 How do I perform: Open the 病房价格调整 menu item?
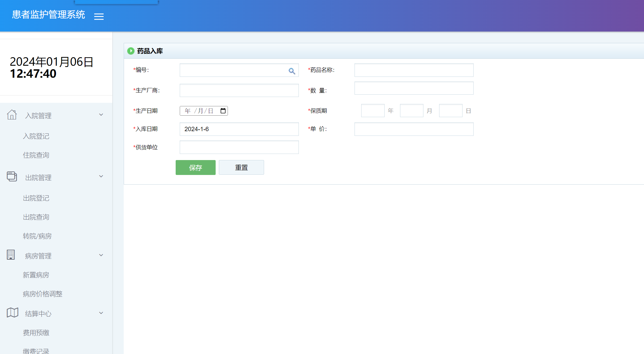[x=43, y=294]
